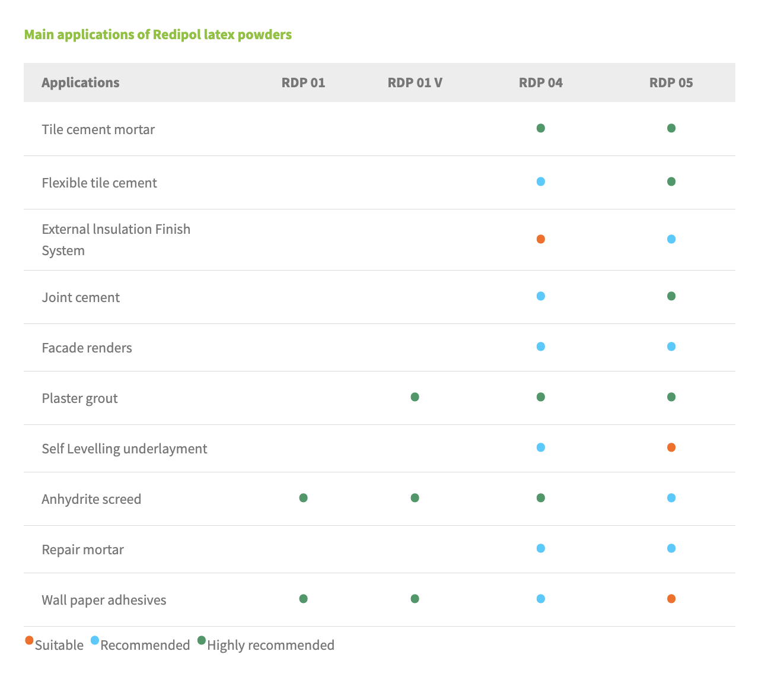Click orange dot for Self Levelling RDP 05

671,447
